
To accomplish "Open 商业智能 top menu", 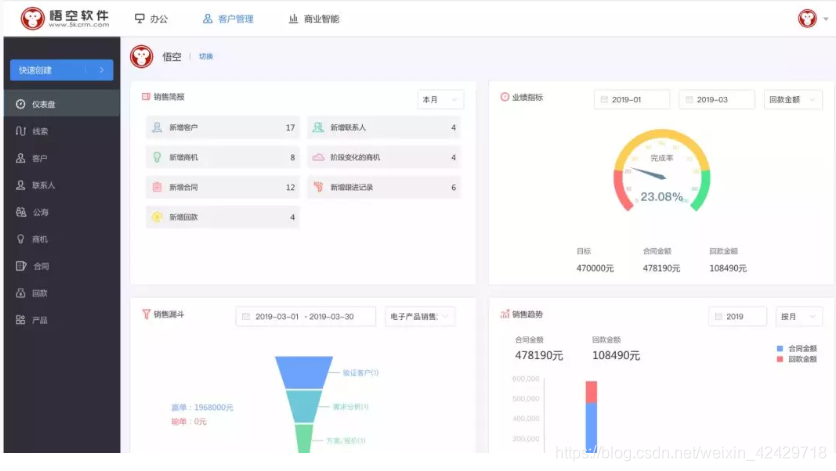I will pyautogui.click(x=314, y=19).
